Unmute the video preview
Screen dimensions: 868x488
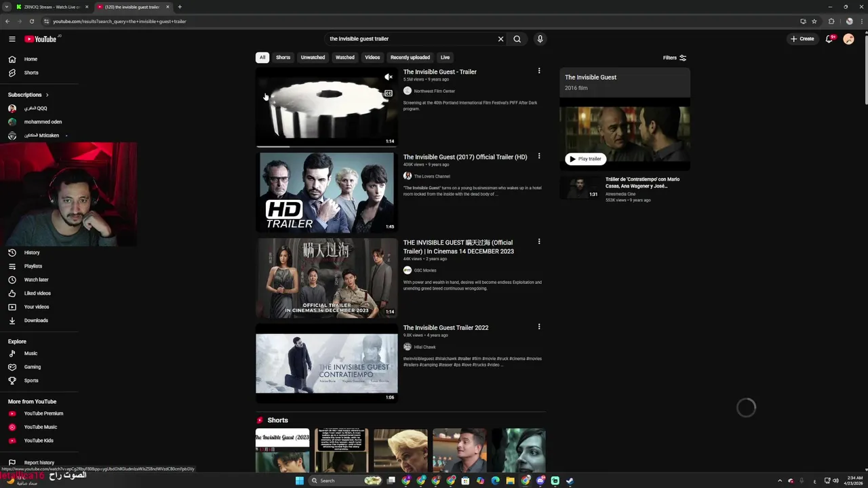tap(389, 77)
